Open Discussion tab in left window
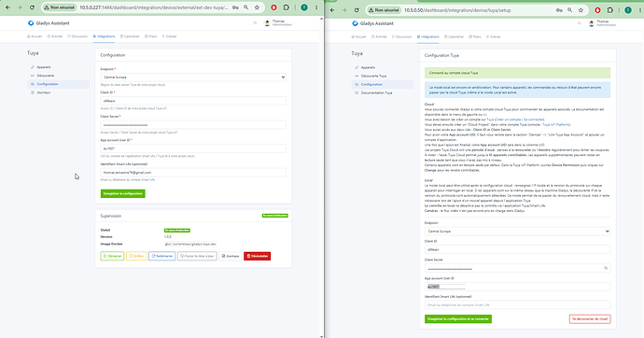 point(77,36)
